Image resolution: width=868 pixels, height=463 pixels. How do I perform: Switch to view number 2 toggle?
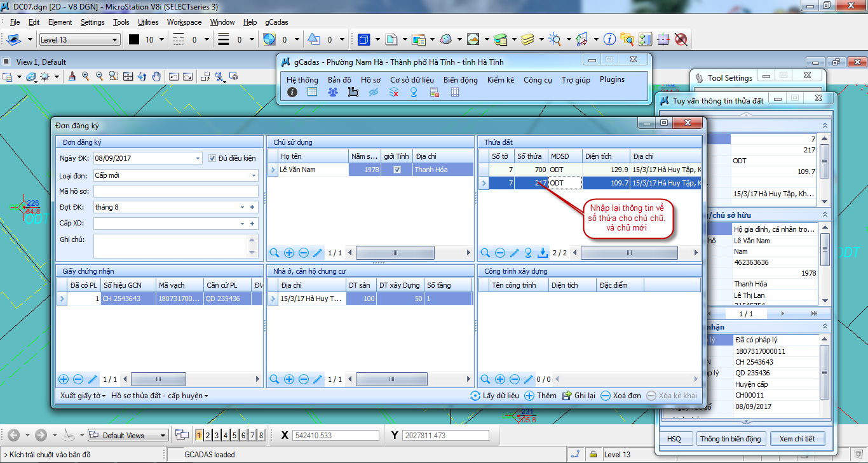click(208, 435)
